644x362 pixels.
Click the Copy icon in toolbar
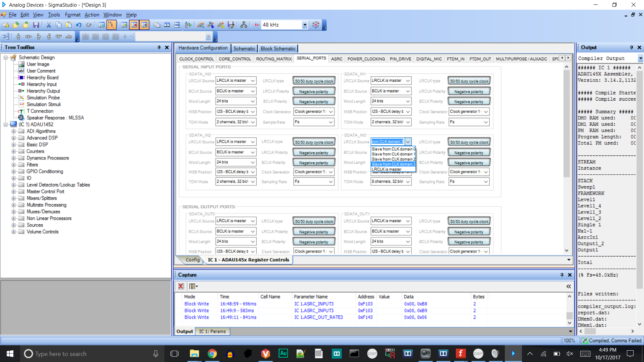pos(59,25)
